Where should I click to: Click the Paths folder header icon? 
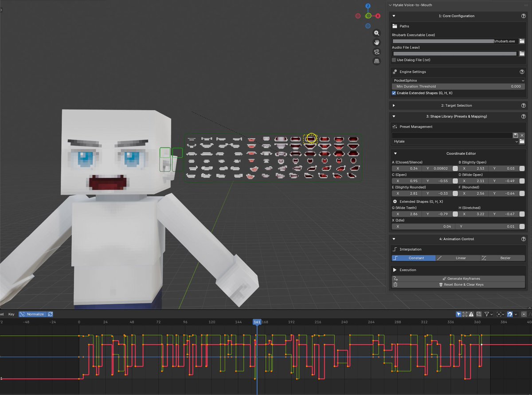point(395,26)
